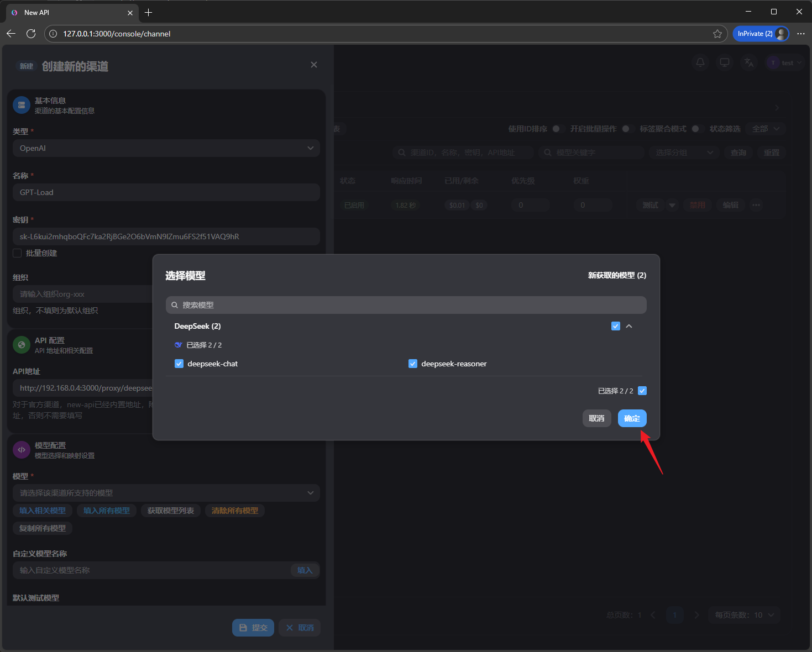812x652 pixels.
Task: Click the 确定 confirm button
Action: (632, 418)
